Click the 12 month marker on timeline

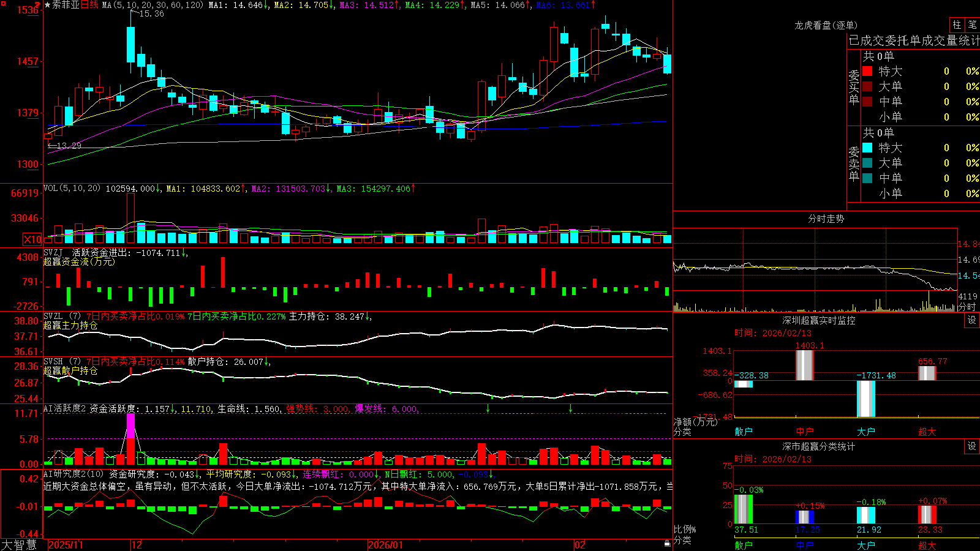[137, 545]
